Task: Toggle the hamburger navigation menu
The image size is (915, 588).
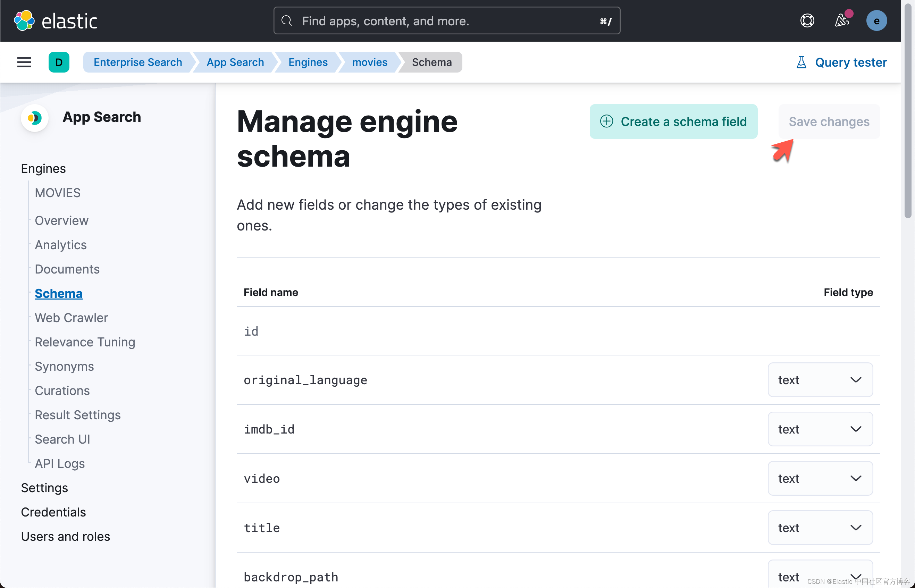Action: point(24,62)
